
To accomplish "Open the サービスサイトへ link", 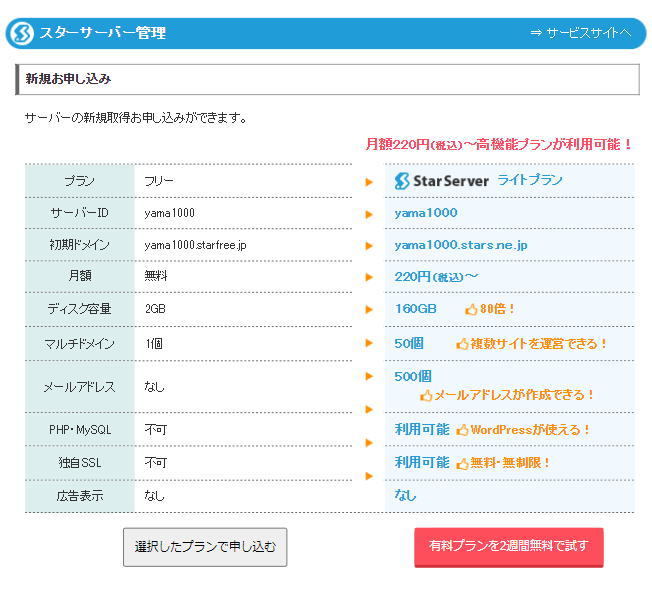I will pyautogui.click(x=581, y=33).
